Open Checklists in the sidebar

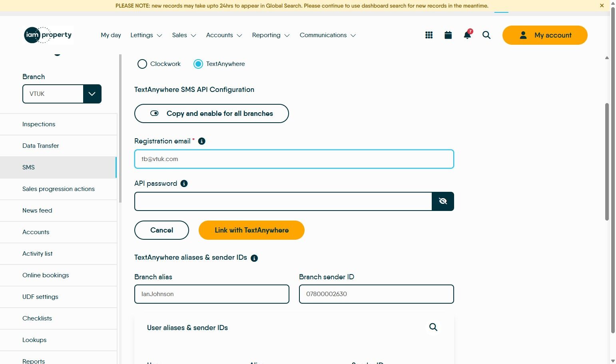click(58, 318)
